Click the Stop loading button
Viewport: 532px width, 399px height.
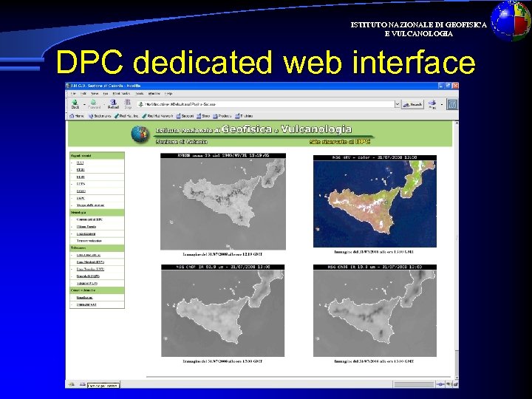coord(128,104)
